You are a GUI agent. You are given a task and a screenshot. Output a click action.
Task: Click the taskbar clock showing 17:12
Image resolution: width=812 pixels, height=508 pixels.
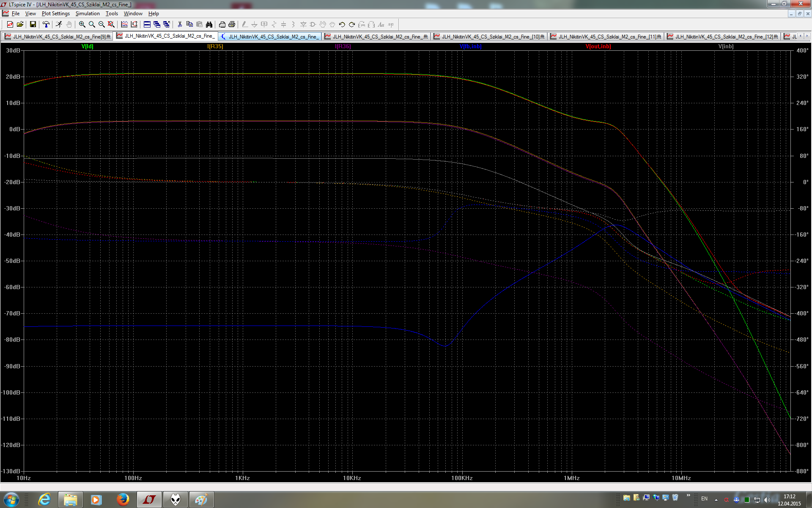click(789, 500)
